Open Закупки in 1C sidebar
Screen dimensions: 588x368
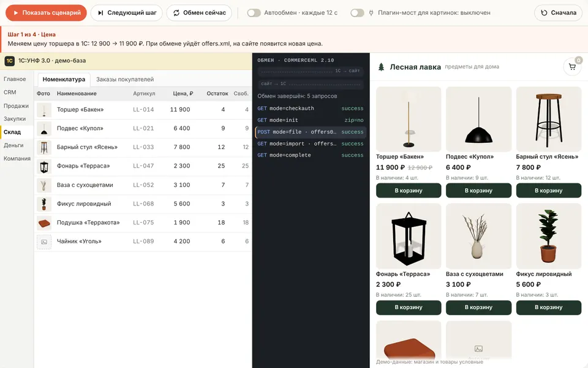pyautogui.click(x=15, y=119)
